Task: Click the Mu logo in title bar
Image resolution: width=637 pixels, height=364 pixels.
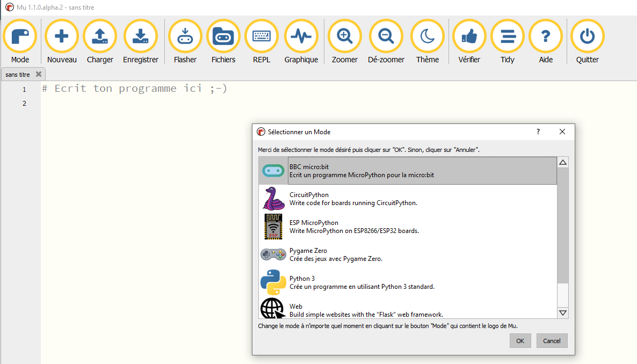Action: (x=9, y=8)
